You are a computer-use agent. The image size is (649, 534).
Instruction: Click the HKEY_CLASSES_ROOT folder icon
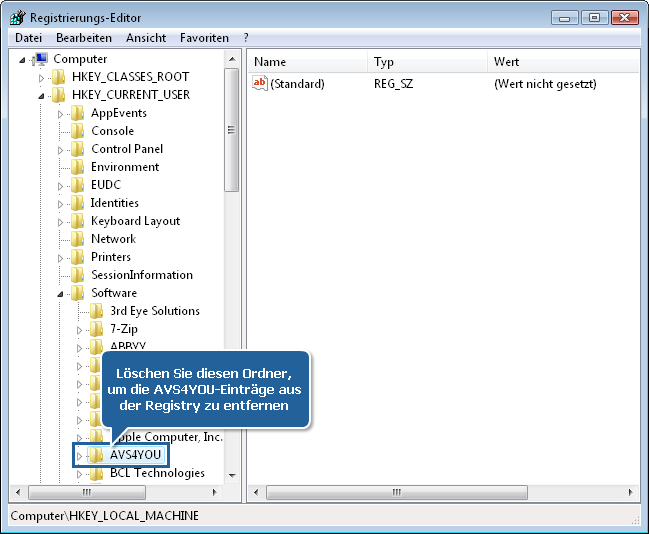59,77
